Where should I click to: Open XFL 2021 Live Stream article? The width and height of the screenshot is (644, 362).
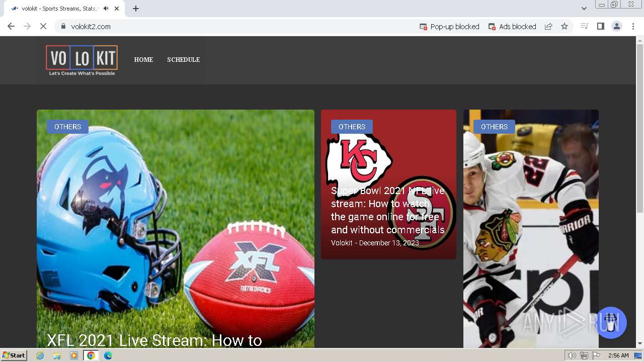[x=154, y=340]
